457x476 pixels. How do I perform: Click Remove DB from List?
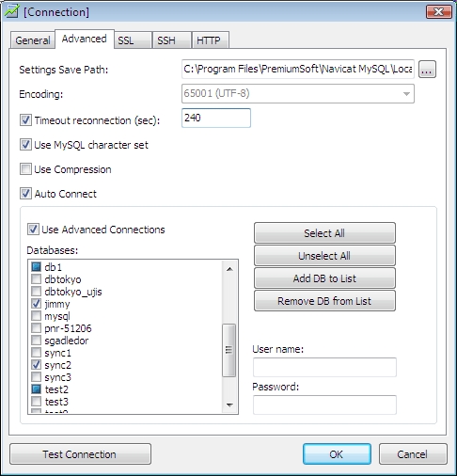coord(324,301)
